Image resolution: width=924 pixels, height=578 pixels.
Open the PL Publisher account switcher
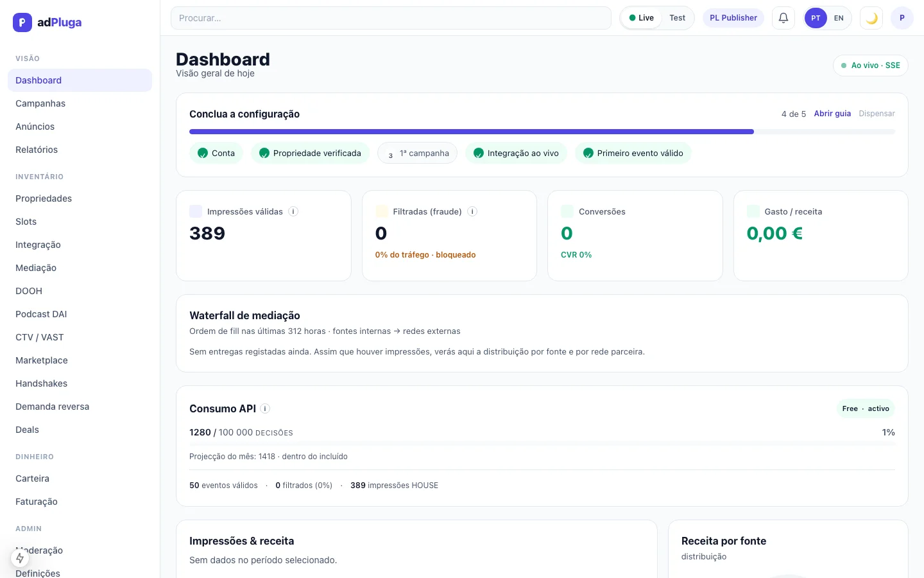pyautogui.click(x=733, y=18)
